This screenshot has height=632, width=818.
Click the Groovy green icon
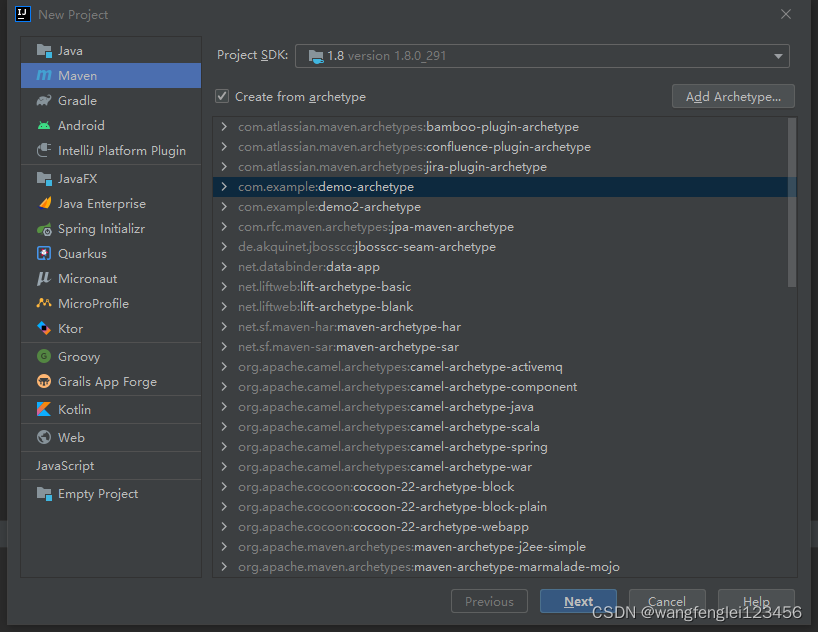(44, 356)
